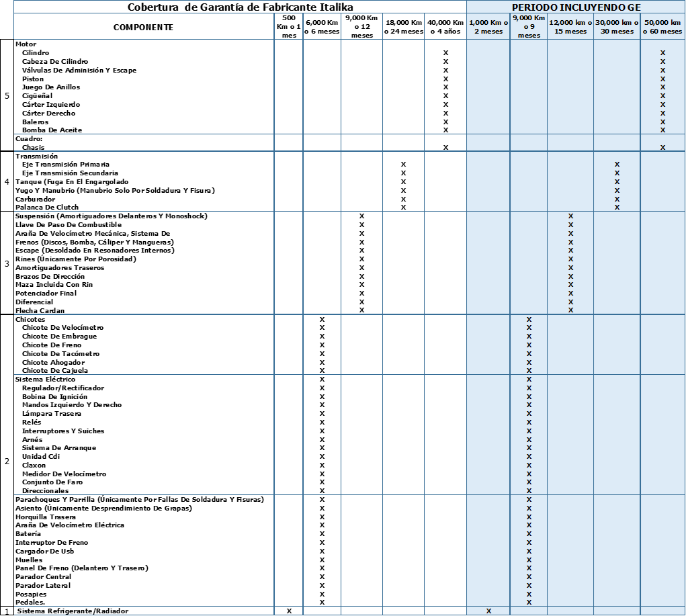Click the 1,000 Km o 2 meses header
Viewport: 686px width, 616px height.
488,27
